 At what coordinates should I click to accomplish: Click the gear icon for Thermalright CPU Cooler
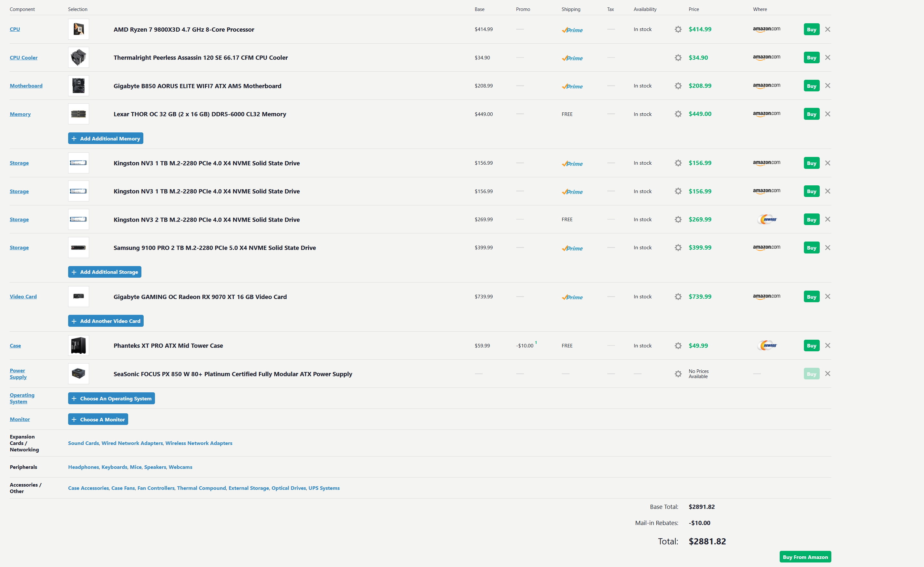[678, 57]
